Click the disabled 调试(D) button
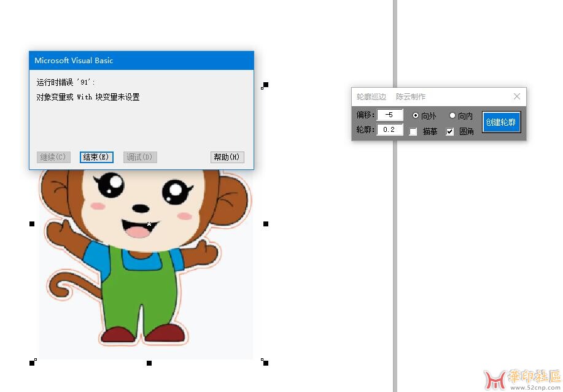The height and width of the screenshot is (392, 563). (140, 157)
